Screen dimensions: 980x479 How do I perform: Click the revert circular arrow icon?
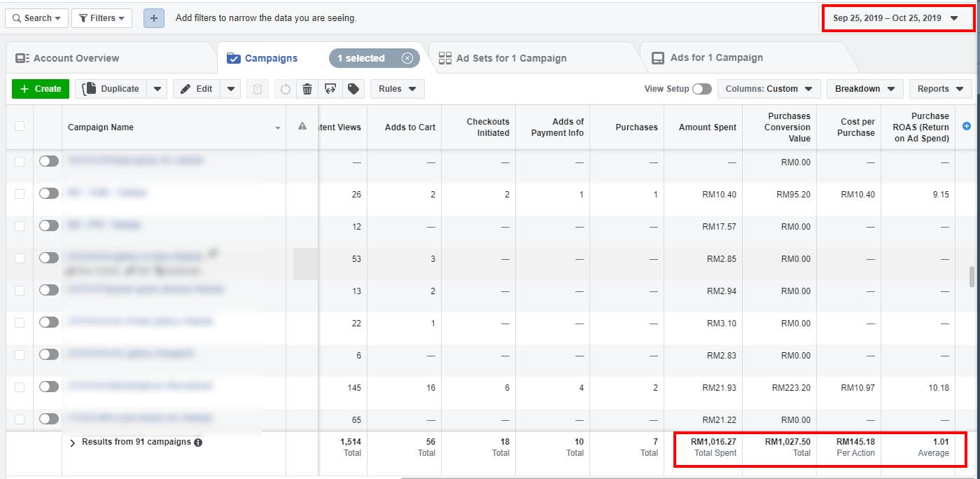coord(285,89)
